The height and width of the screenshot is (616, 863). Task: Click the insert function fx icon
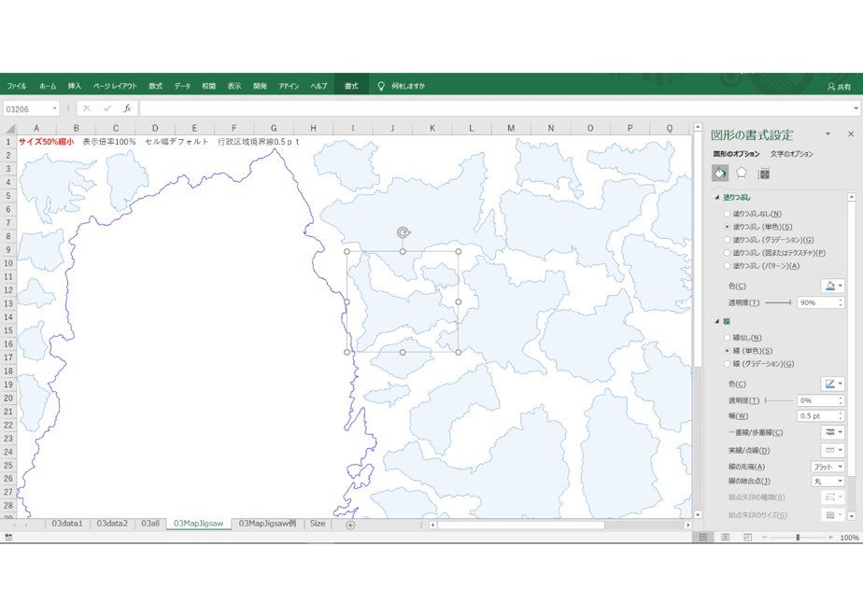tap(127, 108)
